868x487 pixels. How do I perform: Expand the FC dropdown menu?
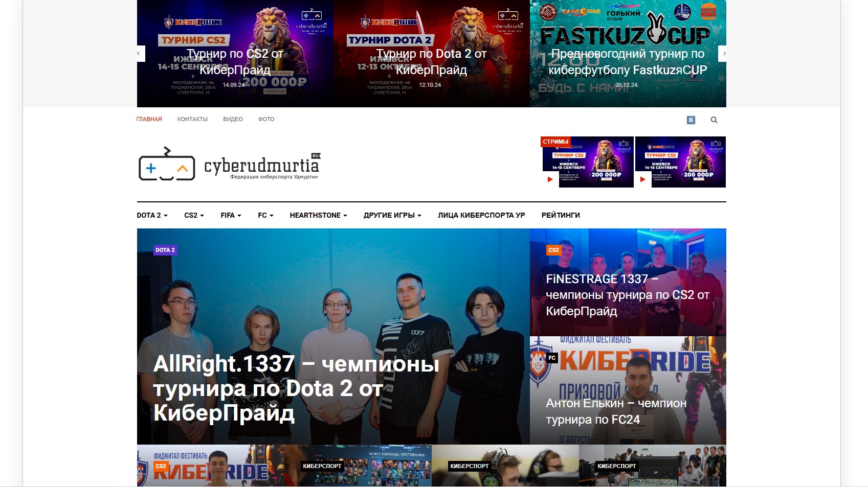click(x=265, y=215)
